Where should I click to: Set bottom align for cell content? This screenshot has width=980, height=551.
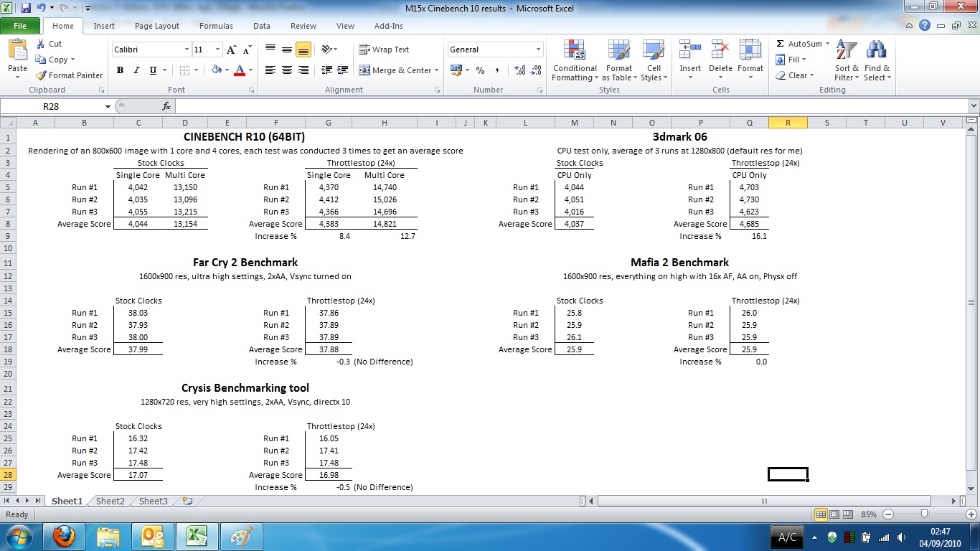click(303, 50)
